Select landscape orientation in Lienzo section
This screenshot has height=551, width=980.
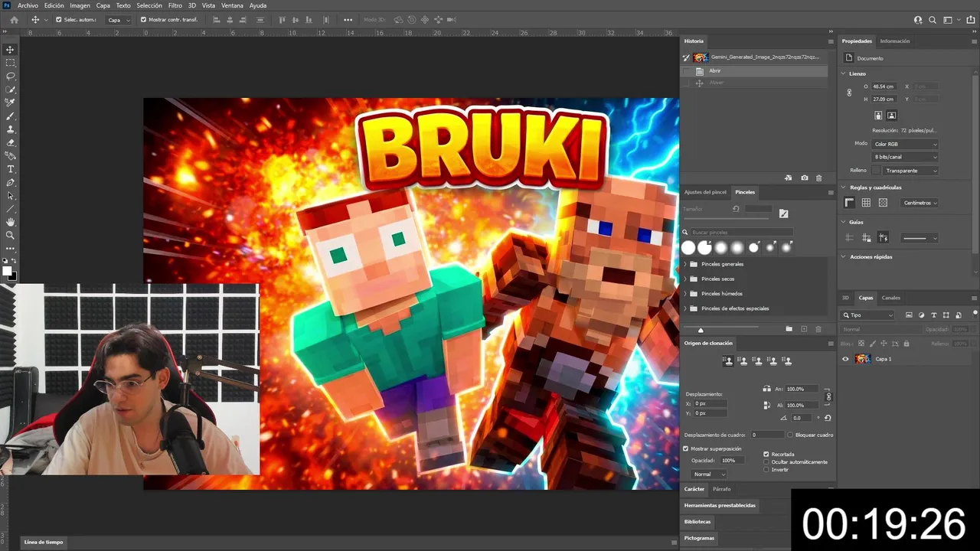point(892,116)
